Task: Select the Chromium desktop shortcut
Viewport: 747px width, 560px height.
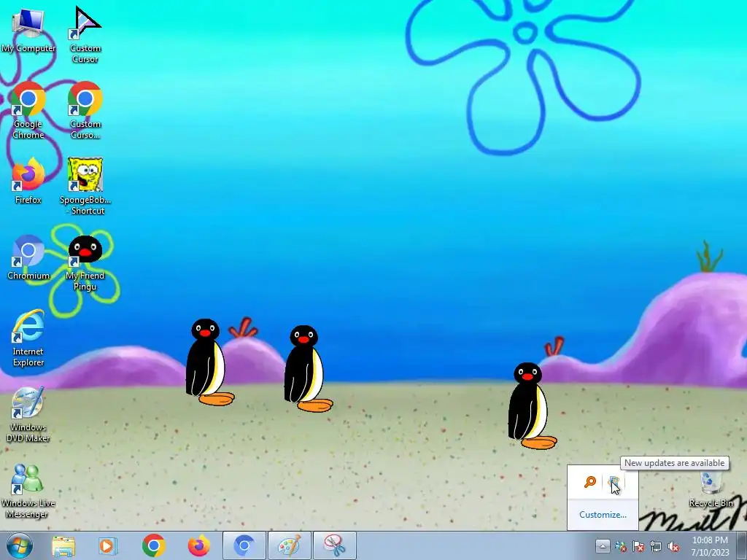Action: click(x=28, y=257)
